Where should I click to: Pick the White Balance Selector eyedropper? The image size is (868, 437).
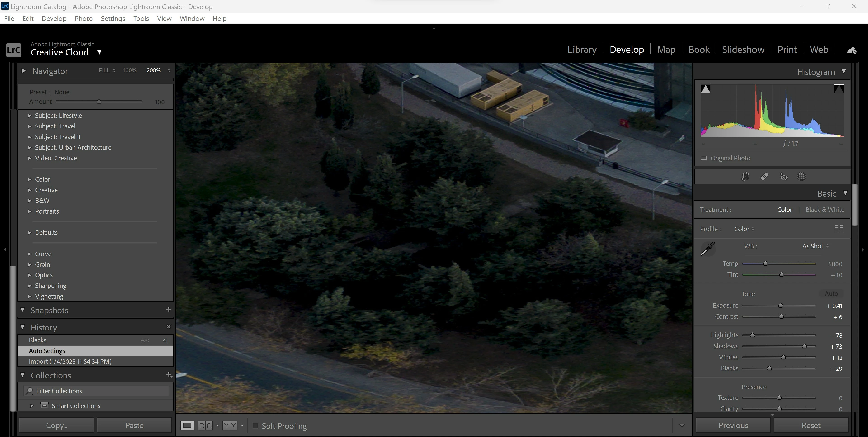coord(708,249)
